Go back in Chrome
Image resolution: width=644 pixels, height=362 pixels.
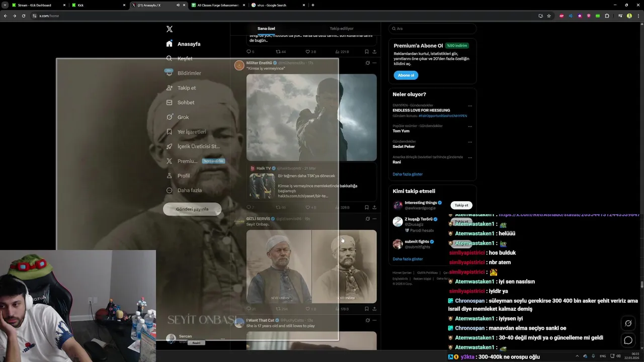pyautogui.click(x=6, y=16)
